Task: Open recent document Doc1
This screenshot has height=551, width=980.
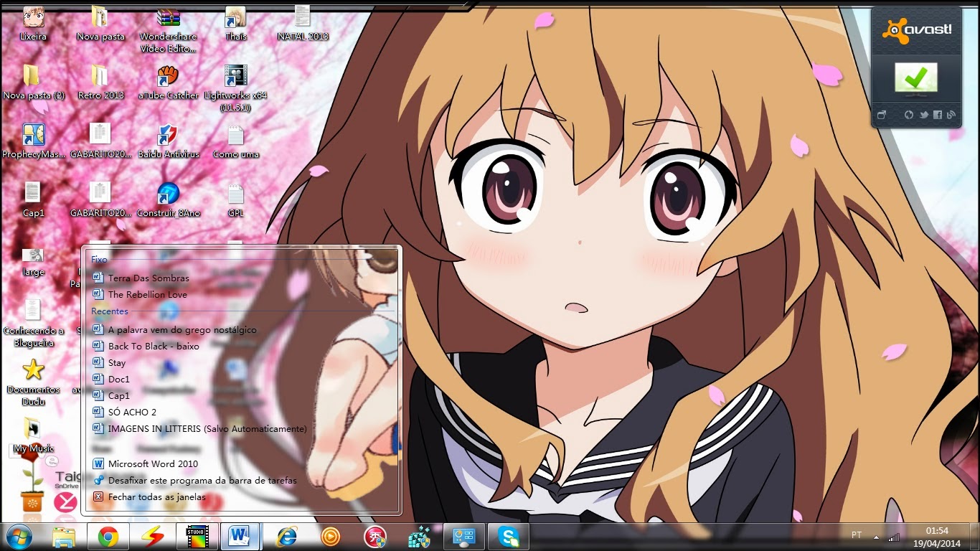Action: [242, 379]
